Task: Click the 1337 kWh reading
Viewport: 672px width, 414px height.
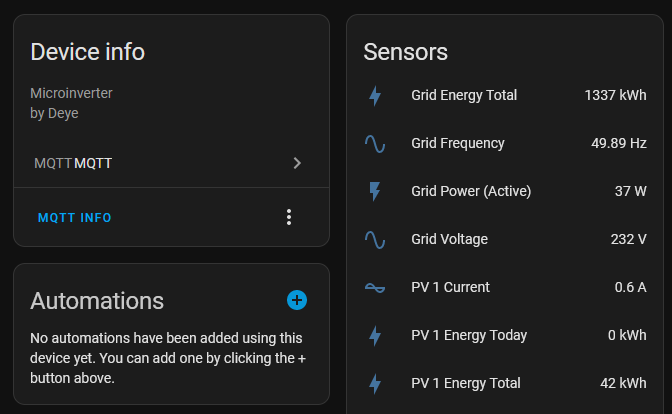Action: (x=615, y=95)
